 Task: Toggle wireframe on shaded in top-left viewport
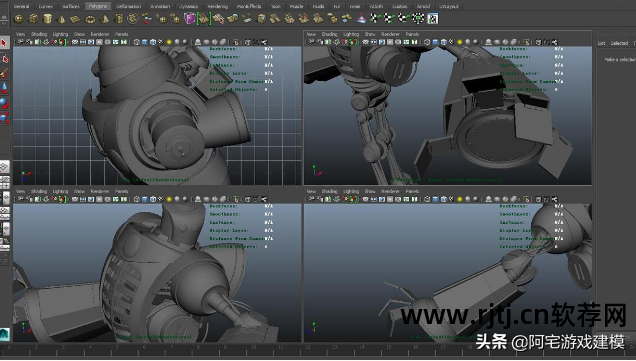click(x=153, y=42)
